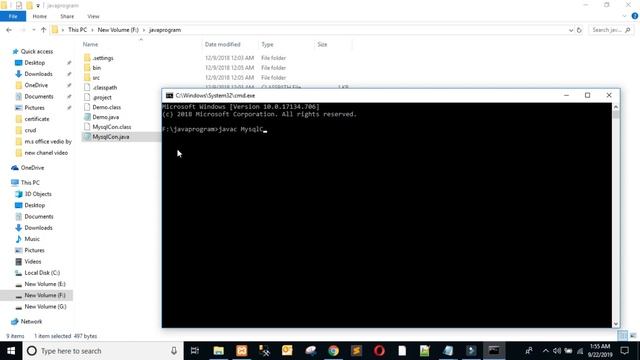Launch Google Chrome from taskbar
This screenshot has height=360, width=640.
[x=333, y=351]
